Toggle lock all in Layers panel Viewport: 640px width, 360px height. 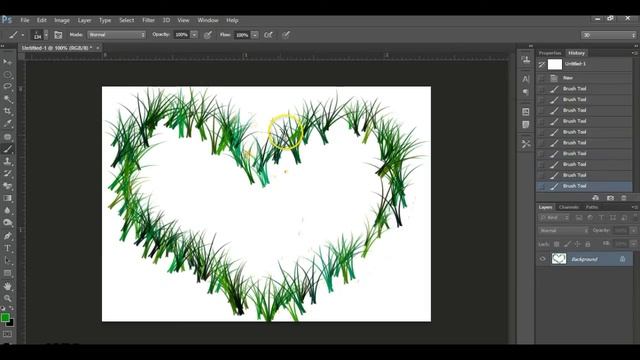[x=588, y=244]
